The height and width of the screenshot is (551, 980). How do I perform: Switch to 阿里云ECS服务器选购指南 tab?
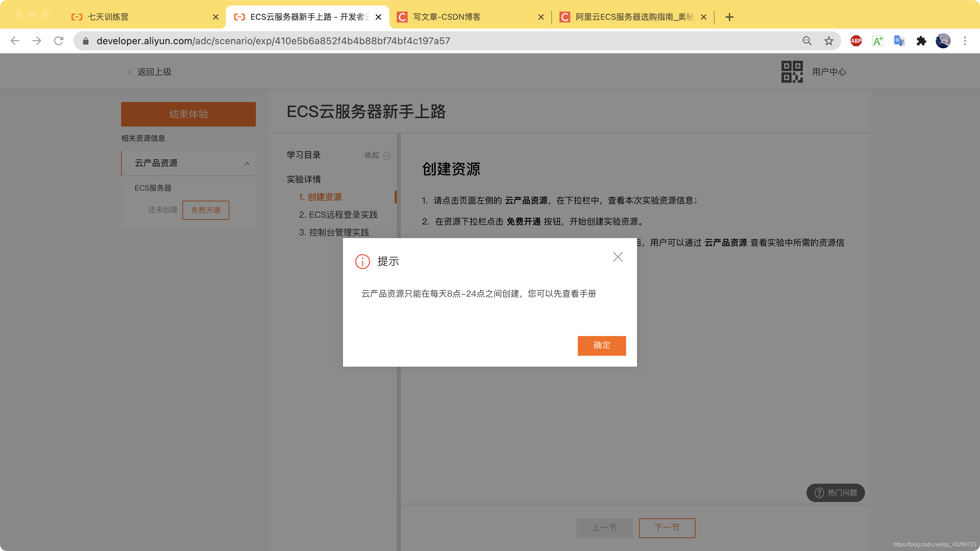633,17
